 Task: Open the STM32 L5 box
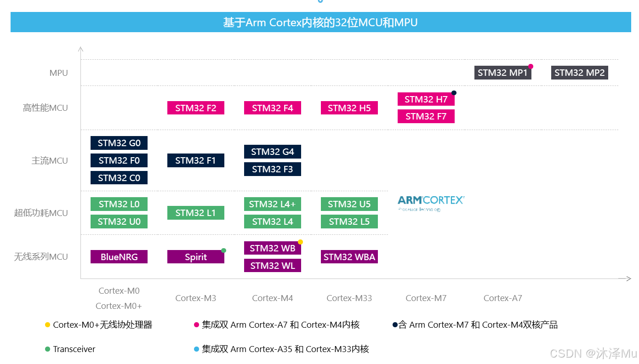click(x=349, y=222)
